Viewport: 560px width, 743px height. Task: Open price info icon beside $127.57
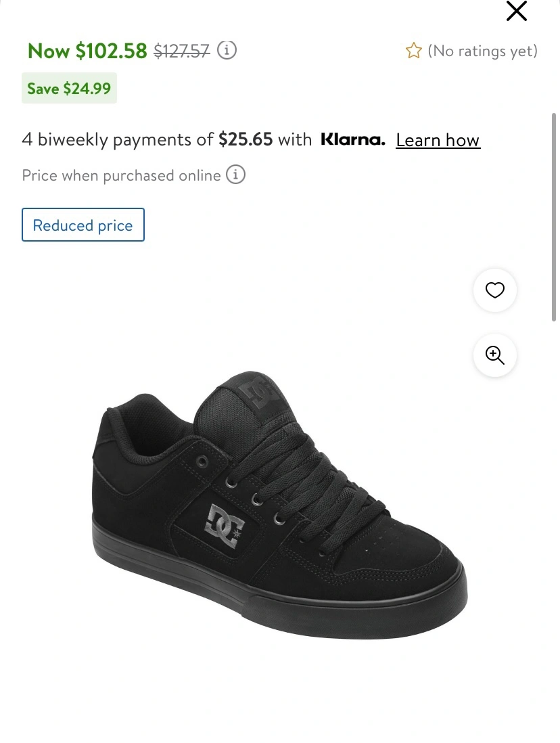(x=228, y=50)
